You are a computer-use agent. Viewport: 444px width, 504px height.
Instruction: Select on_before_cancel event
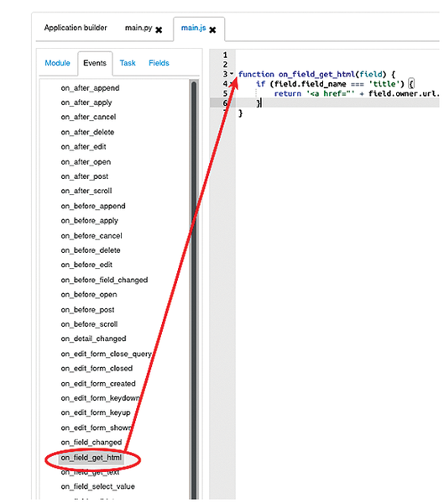click(x=91, y=236)
